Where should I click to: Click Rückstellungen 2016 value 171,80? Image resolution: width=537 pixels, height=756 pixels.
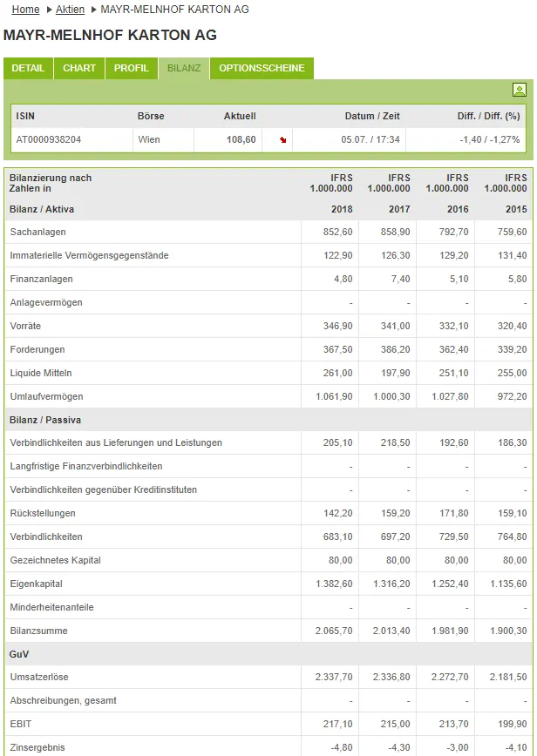(454, 514)
